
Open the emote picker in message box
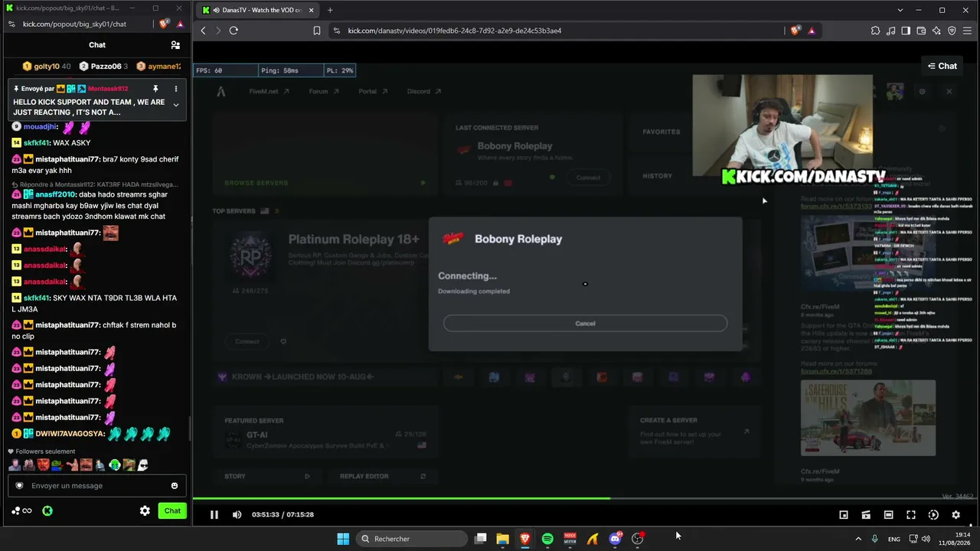[x=175, y=486]
